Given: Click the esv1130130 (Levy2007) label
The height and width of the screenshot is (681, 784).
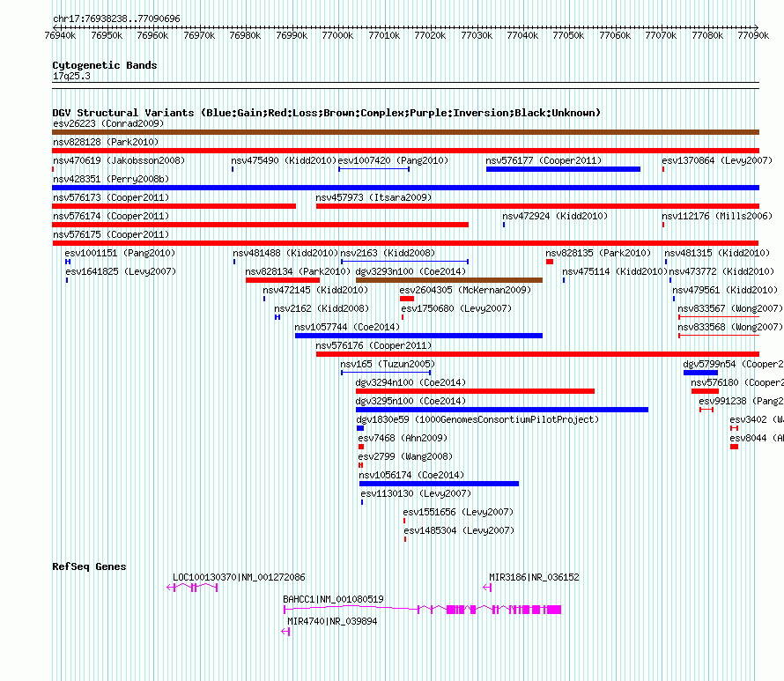Looking at the screenshot, I should pyautogui.click(x=416, y=493).
